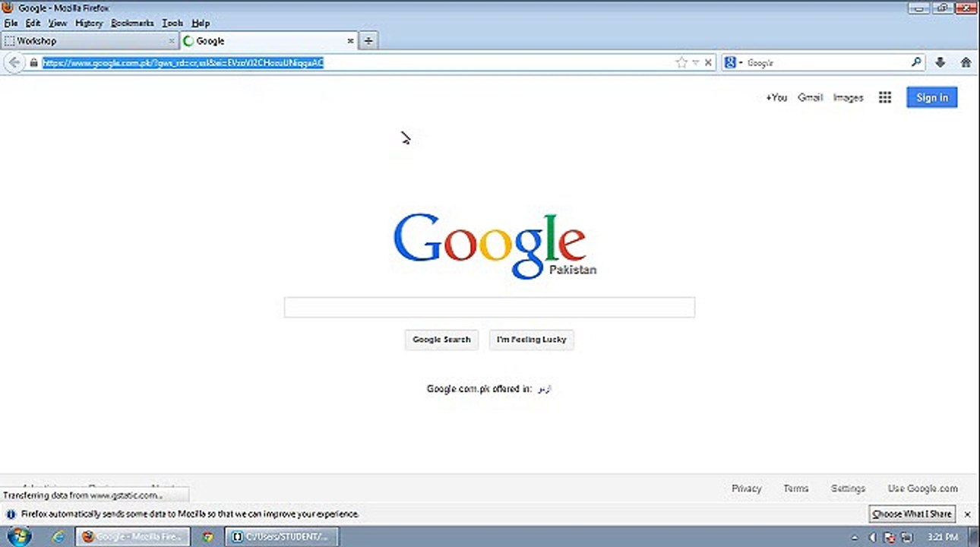Open the Tools menu
980x547 pixels.
(172, 24)
